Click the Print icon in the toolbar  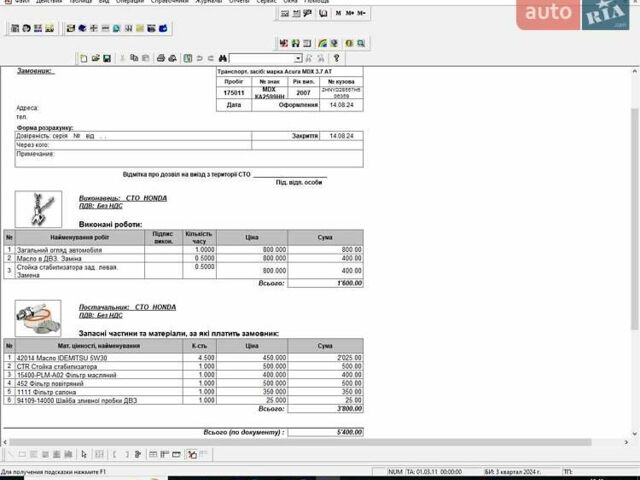tap(159, 59)
